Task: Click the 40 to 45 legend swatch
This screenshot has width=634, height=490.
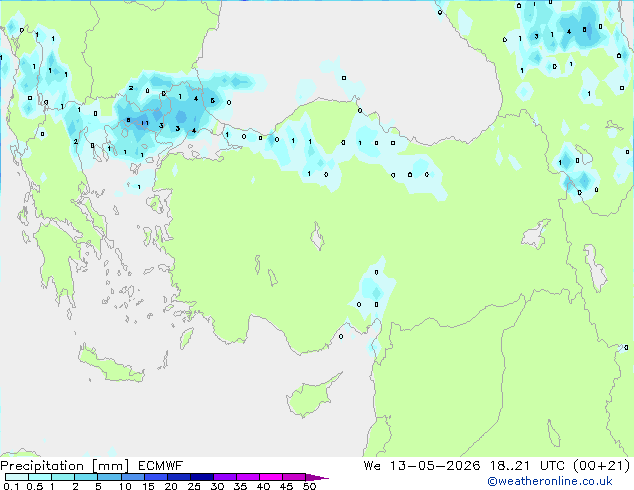Action: 271,477
